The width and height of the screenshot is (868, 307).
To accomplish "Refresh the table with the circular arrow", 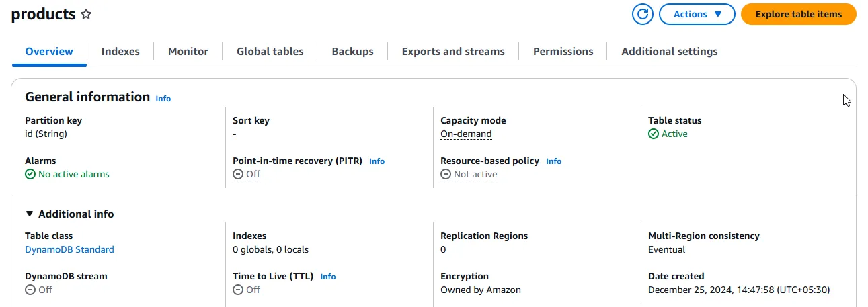I will tap(643, 14).
